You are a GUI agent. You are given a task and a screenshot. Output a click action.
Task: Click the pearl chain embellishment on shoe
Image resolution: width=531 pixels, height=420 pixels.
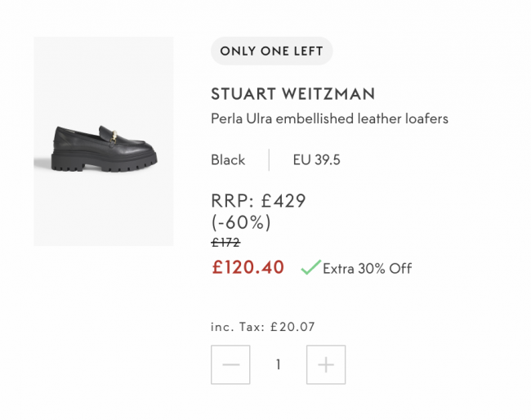[114, 136]
